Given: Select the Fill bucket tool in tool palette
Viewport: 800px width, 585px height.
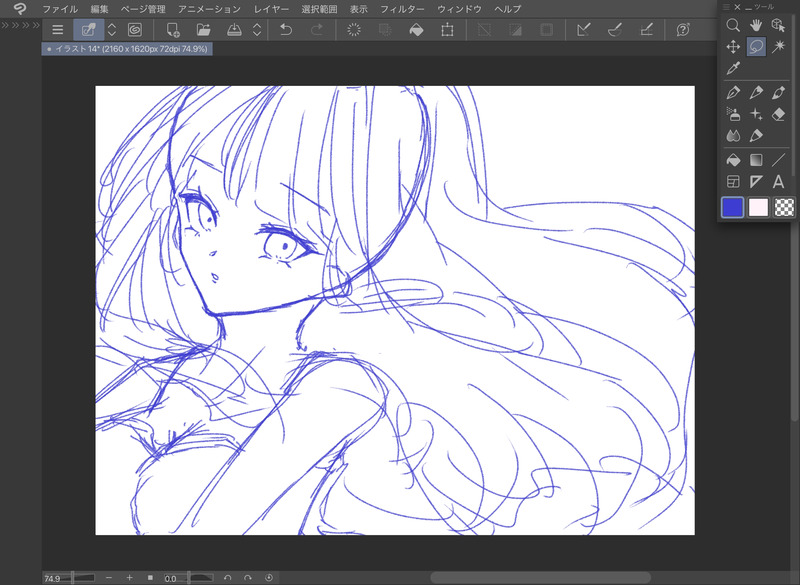Looking at the screenshot, I should (x=733, y=160).
